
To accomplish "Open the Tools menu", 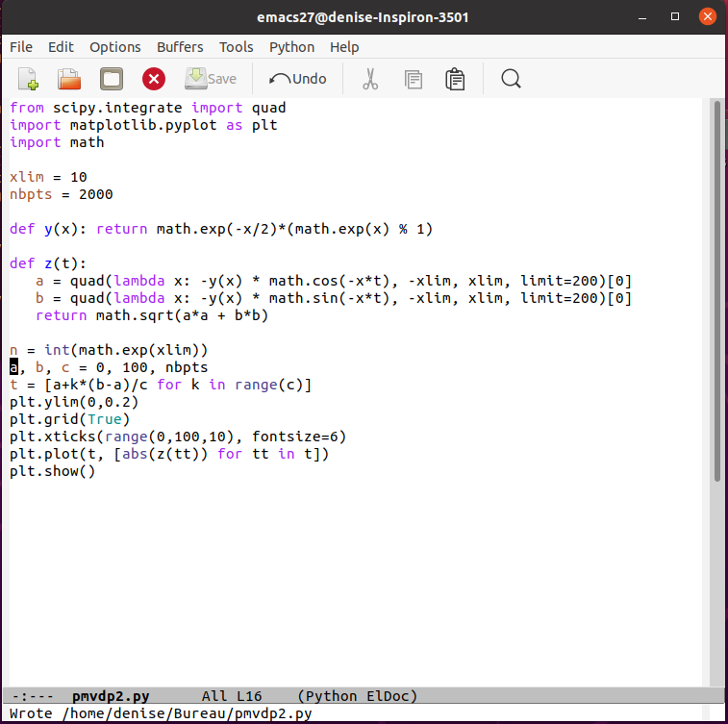I will (x=236, y=46).
